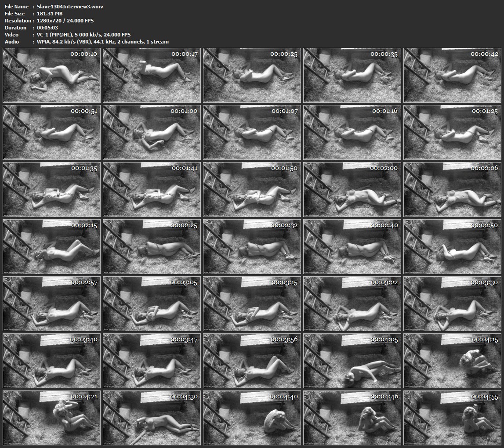
Task: Open the thumbnail stamped 00:03:30
Action: point(452,303)
